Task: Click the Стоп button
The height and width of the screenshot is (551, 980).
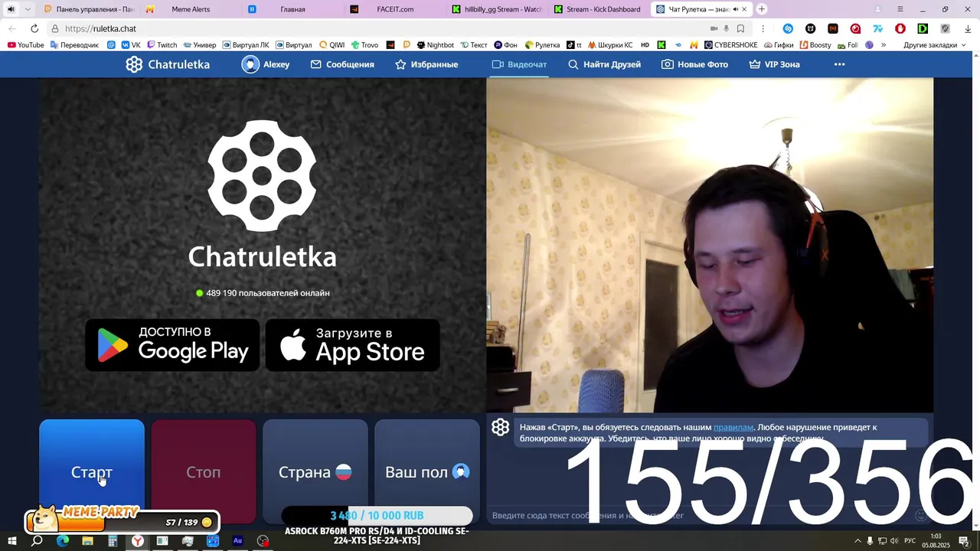Action: click(204, 471)
